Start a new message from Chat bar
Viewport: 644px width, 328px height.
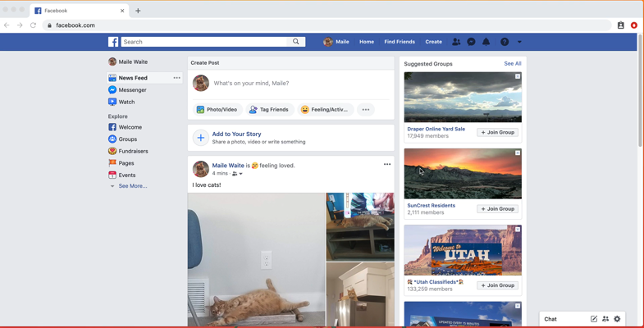594,319
